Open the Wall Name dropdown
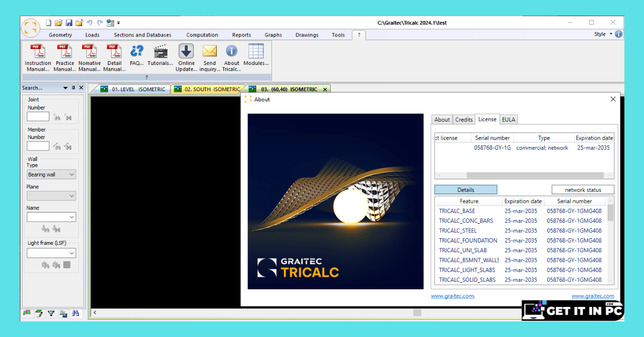The width and height of the screenshot is (644, 337). 51,217
